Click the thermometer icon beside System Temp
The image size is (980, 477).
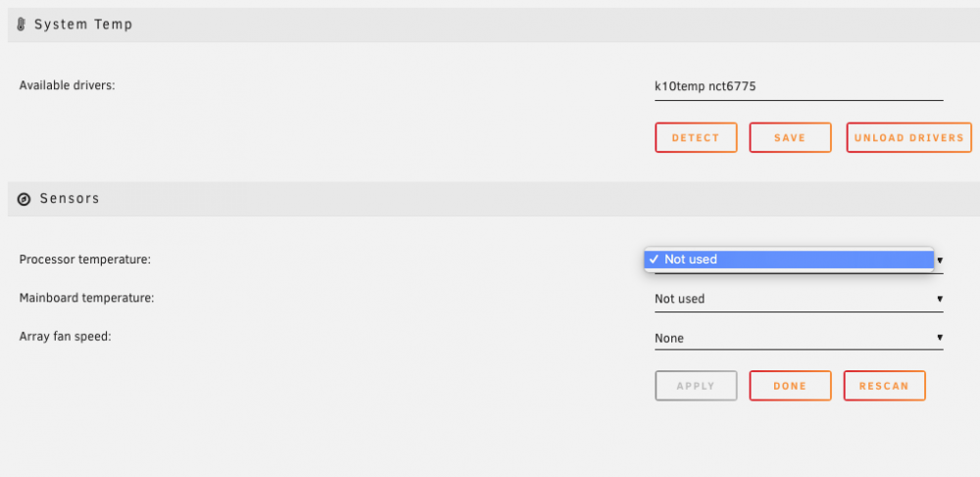coord(22,24)
